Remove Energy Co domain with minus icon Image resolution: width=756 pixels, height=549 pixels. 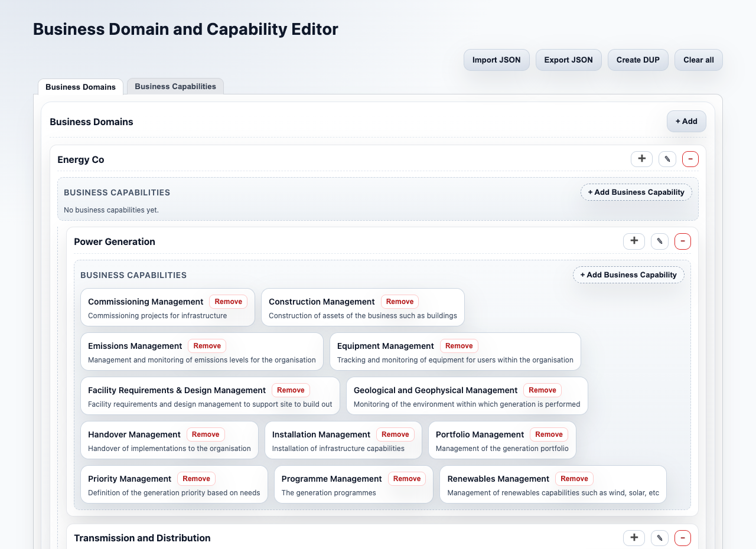coord(690,159)
